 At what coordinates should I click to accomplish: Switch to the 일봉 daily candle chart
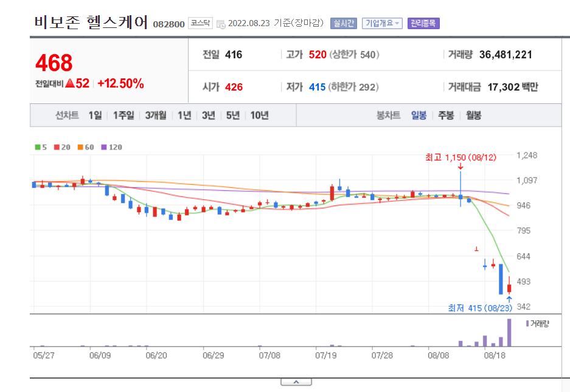(x=419, y=115)
